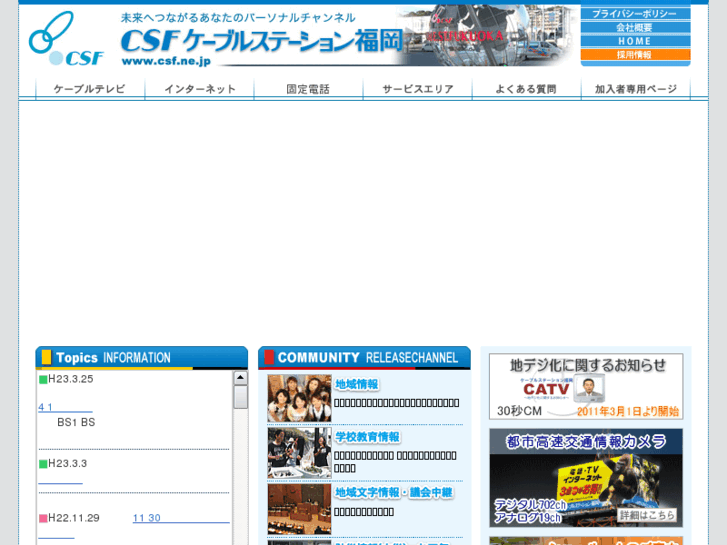Open the underlined link below H23.3.3
The height and width of the screenshot is (545, 727).
pyautogui.click(x=60, y=480)
